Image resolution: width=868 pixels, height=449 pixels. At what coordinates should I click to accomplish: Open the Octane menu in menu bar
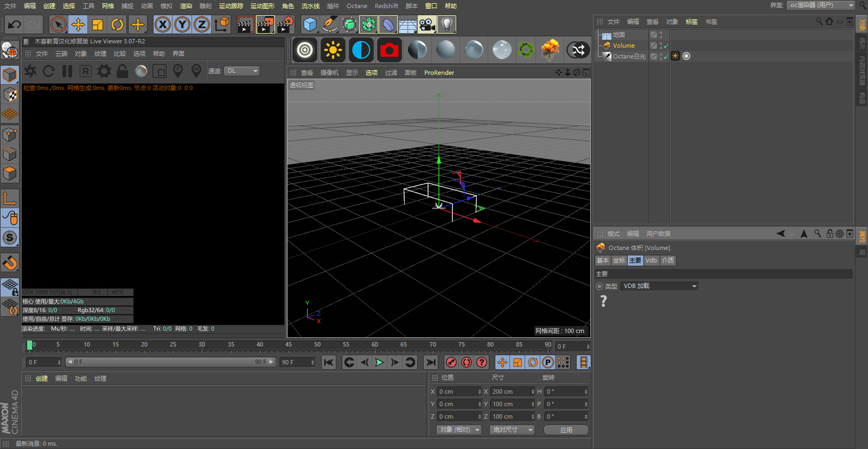[x=356, y=6]
